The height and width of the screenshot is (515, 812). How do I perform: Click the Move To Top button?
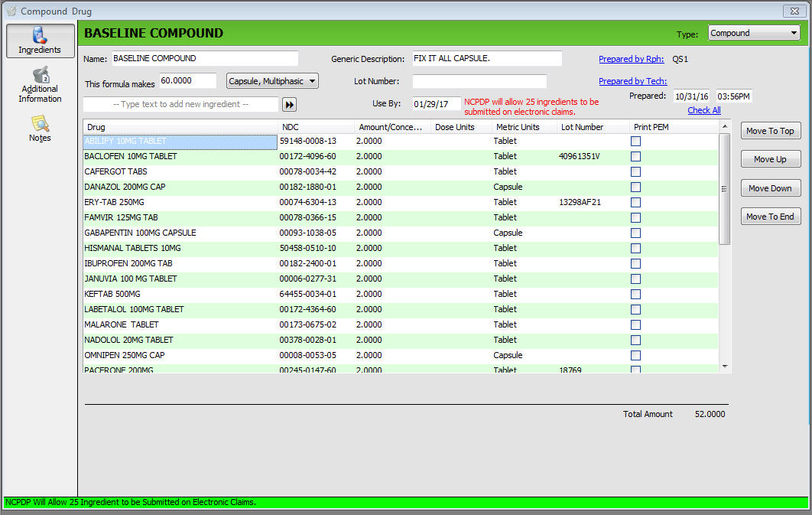tap(771, 131)
